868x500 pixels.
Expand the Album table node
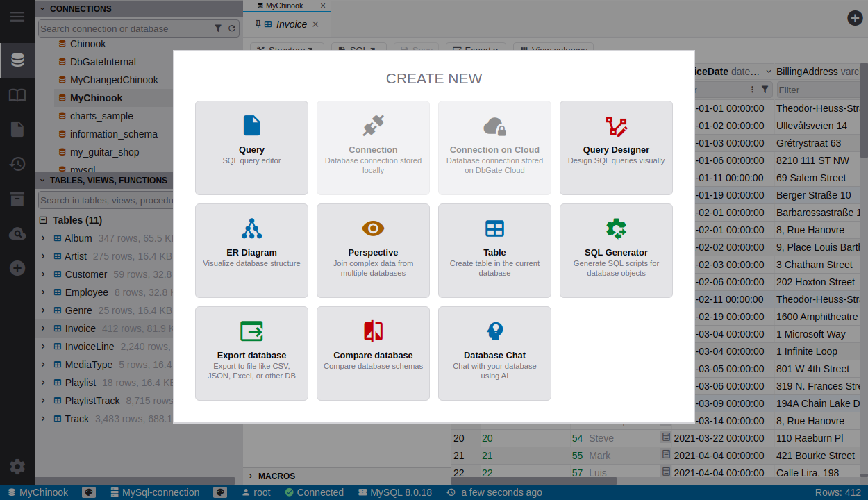43,238
